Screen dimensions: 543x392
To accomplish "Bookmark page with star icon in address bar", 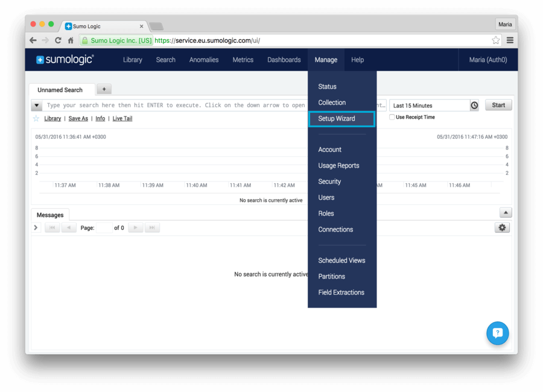I will tap(495, 40).
